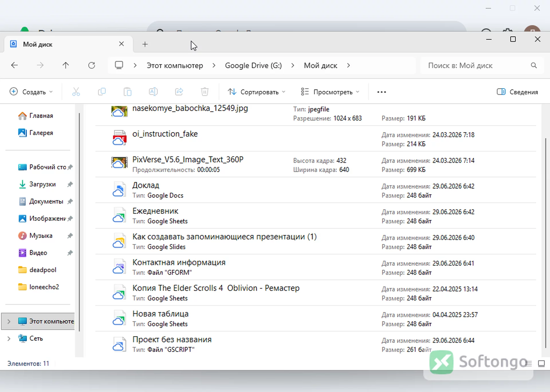Click the Paste clipboard icon
This screenshot has width=550, height=392.
[x=127, y=92]
